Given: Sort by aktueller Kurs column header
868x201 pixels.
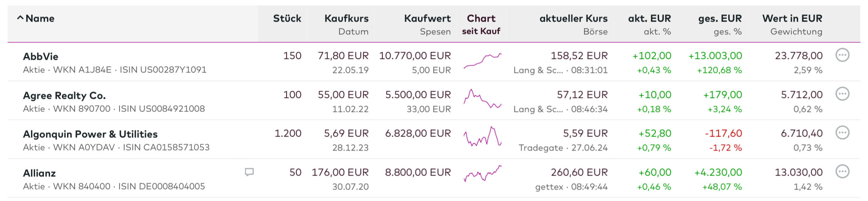Looking at the screenshot, I should point(573,18).
